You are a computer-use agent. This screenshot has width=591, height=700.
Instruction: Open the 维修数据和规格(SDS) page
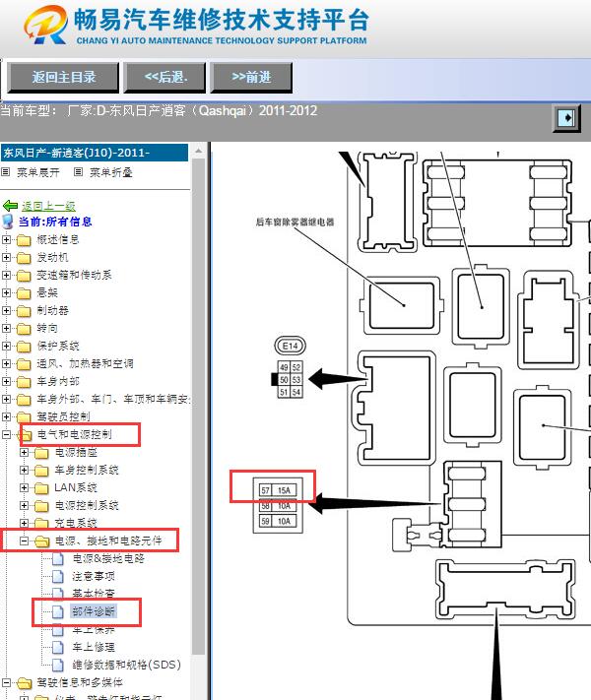(127, 665)
